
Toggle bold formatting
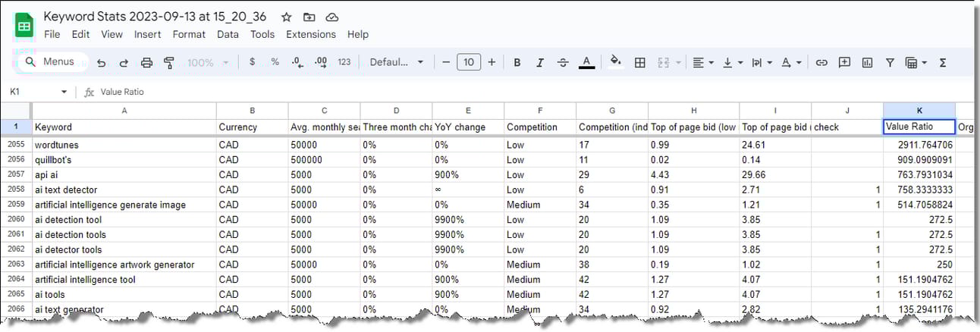click(517, 62)
